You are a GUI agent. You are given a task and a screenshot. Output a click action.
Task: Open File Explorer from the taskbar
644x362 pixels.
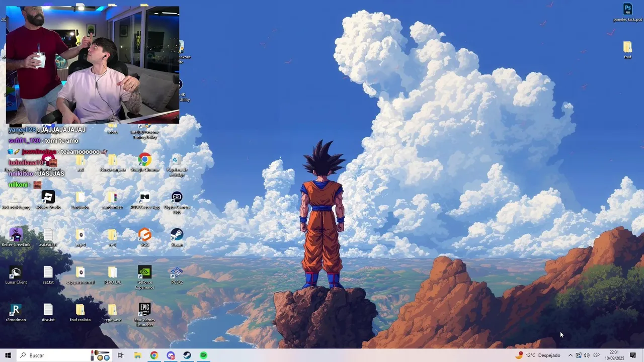click(x=137, y=355)
